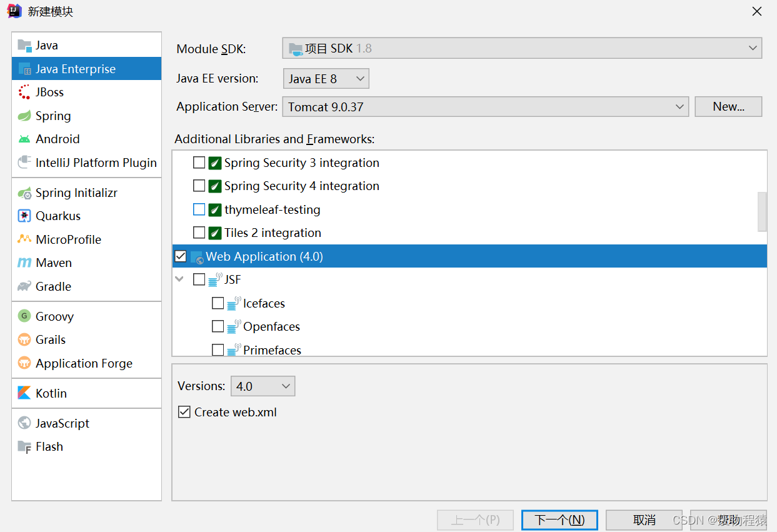Click the Maven 'm' icon
Screen dimensions: 777x532
[24, 263]
